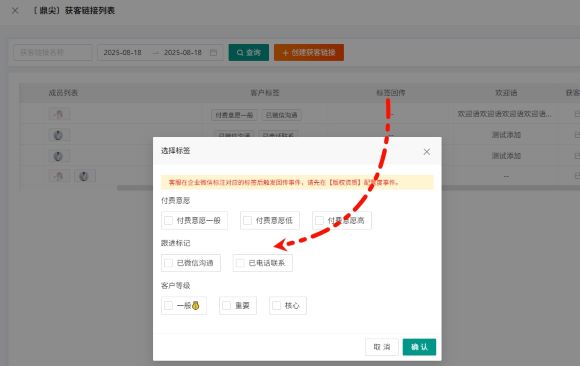
Task: Click the member avatar in first table row
Action: tap(59, 114)
